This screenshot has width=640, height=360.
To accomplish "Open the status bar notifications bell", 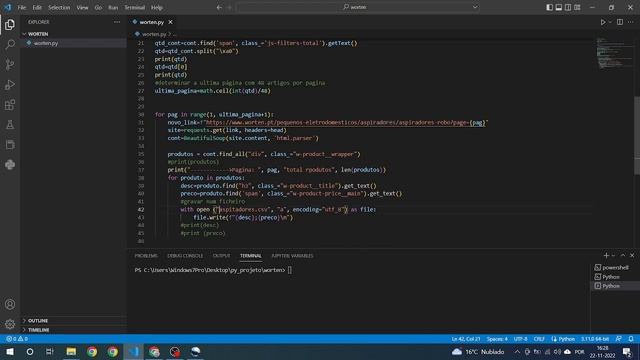I will tap(631, 339).
